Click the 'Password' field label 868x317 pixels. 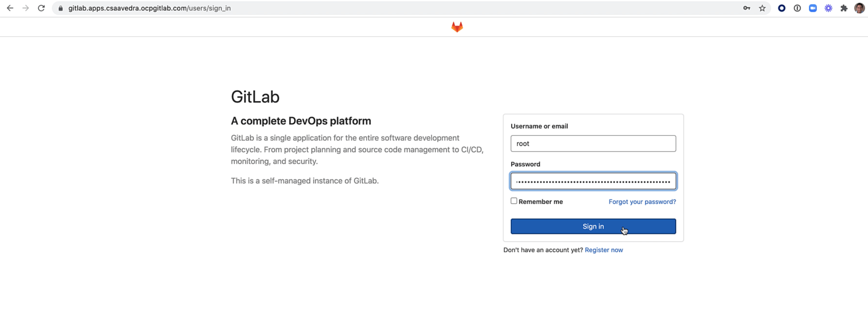tap(525, 164)
